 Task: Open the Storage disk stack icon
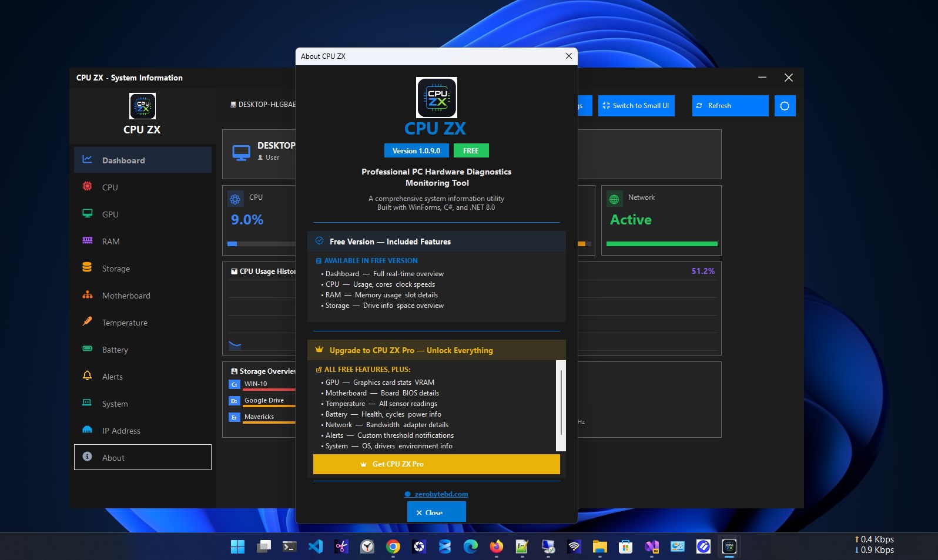87,267
